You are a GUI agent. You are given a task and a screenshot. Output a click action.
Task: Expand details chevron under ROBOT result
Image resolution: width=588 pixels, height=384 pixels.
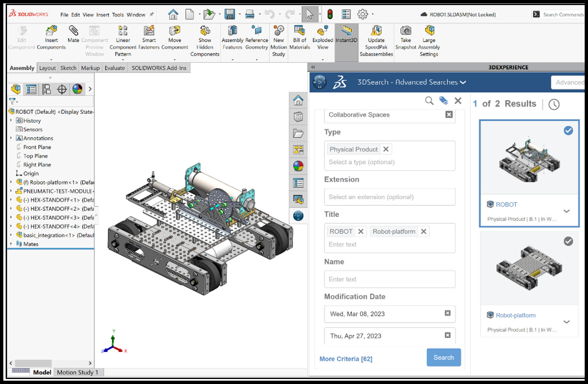[x=567, y=211]
